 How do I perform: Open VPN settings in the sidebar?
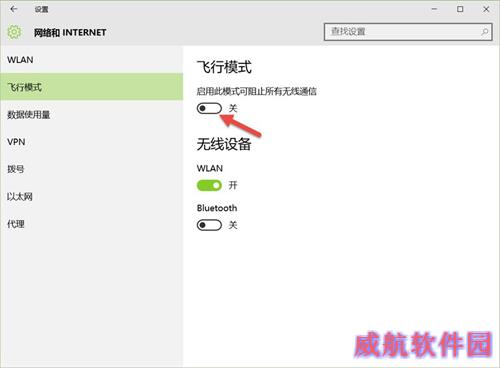pyautogui.click(x=92, y=142)
